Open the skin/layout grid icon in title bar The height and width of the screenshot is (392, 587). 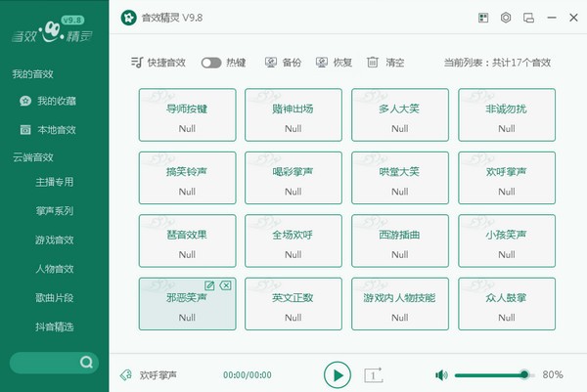[x=483, y=18]
